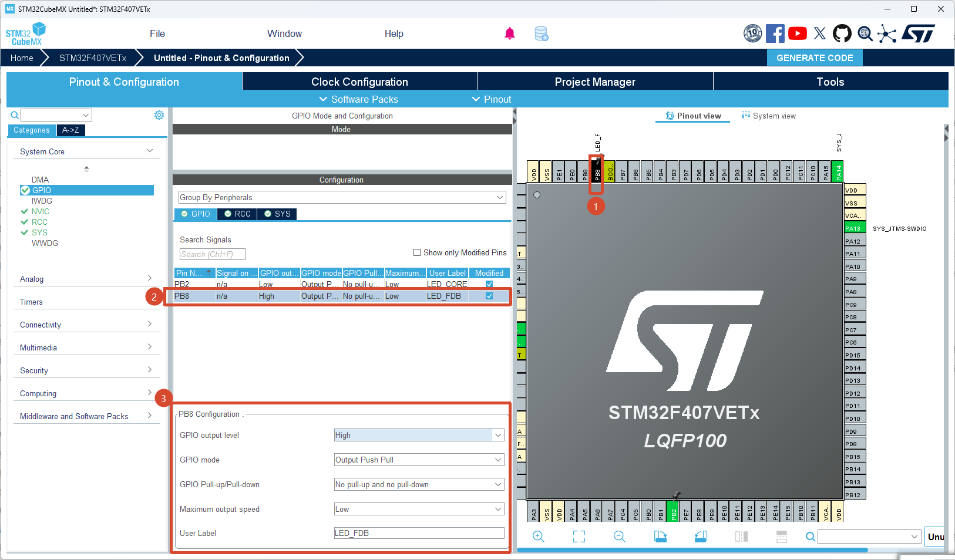Click the horizontal flip view icon
955x560 pixels.
tap(741, 537)
